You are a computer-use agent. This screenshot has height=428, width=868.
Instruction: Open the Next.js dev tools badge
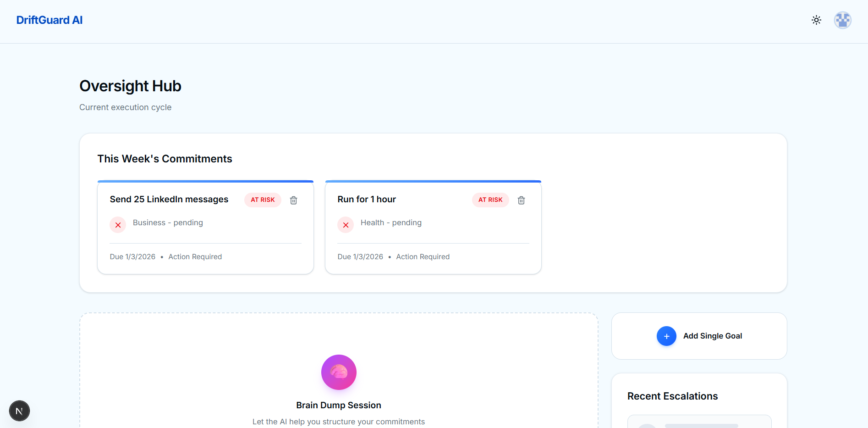(19, 411)
